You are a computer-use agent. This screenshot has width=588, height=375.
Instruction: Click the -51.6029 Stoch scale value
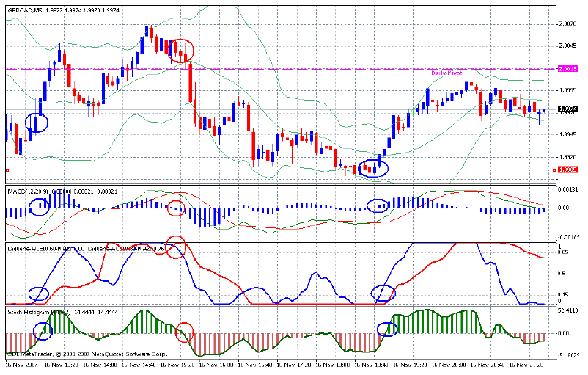click(x=569, y=355)
